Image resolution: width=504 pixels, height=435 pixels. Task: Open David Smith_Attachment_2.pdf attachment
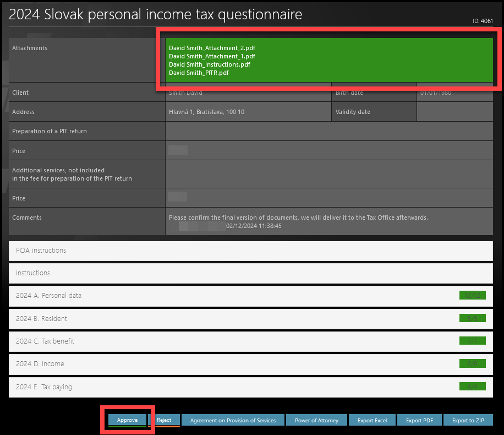[x=212, y=48]
